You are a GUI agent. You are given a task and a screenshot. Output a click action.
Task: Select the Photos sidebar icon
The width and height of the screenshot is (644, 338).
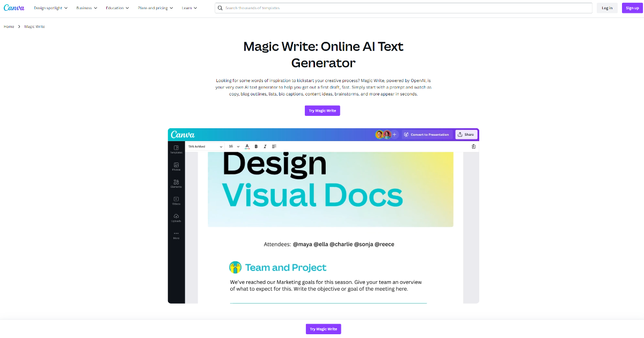(x=176, y=166)
